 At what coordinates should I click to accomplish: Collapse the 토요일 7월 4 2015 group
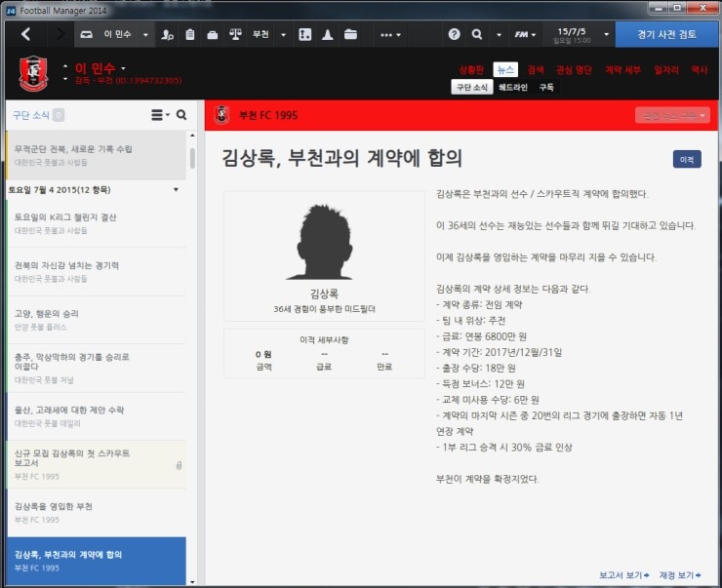(x=176, y=189)
